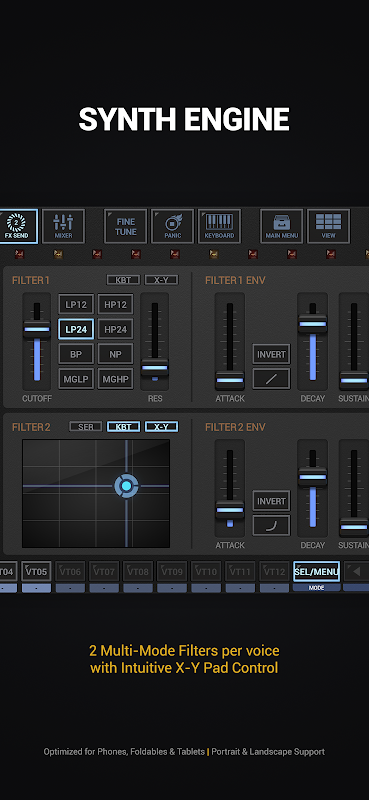Click Filter 1 RES slider handle

click(x=155, y=367)
